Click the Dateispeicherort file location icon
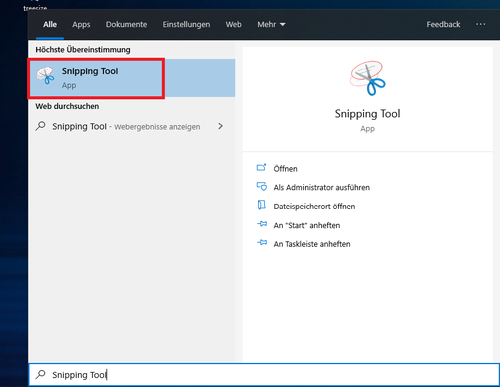 [x=262, y=205]
